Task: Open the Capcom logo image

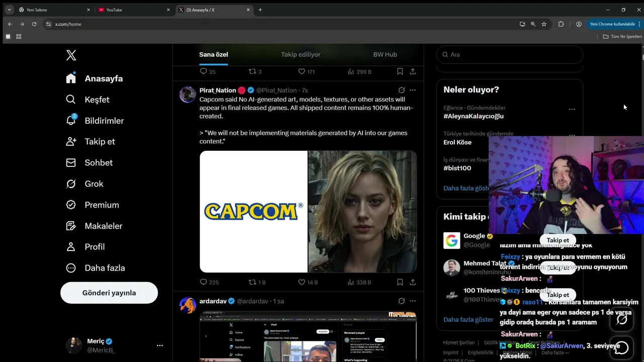Action: pos(254,212)
